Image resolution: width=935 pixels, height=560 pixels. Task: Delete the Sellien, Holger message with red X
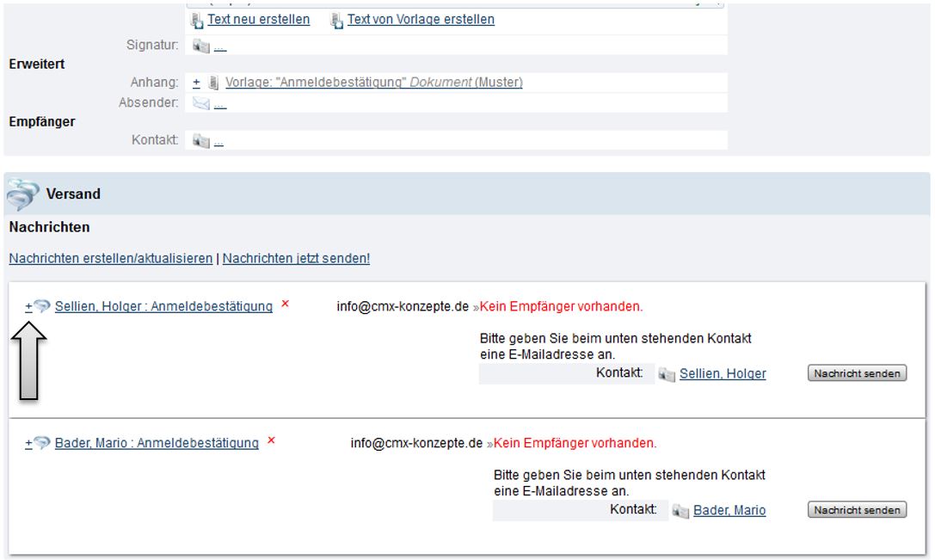[285, 304]
